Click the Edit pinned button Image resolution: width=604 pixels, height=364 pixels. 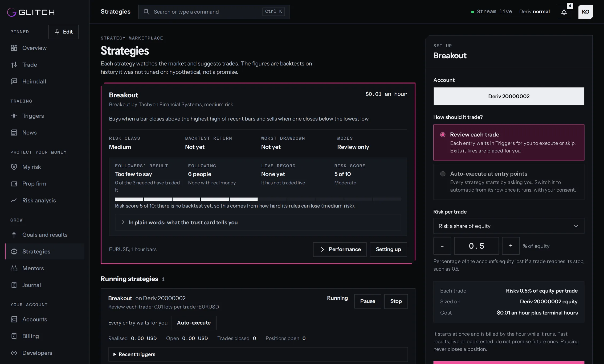point(63,32)
